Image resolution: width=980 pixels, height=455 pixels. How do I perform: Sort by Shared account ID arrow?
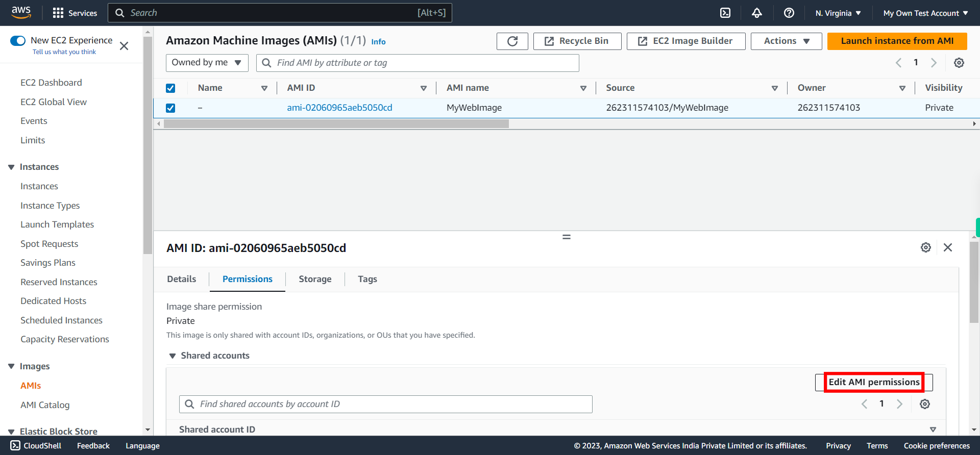pos(933,429)
